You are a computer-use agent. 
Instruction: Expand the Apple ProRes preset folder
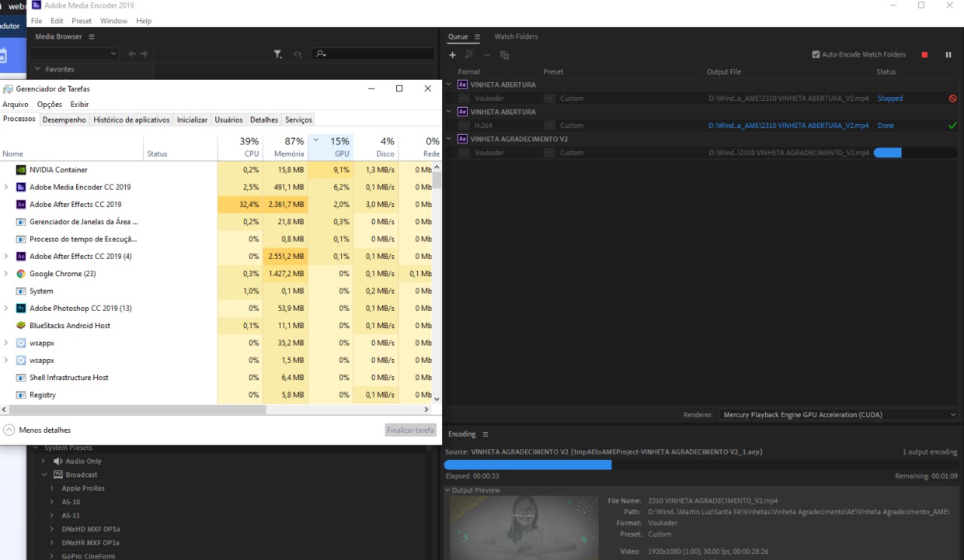click(52, 488)
